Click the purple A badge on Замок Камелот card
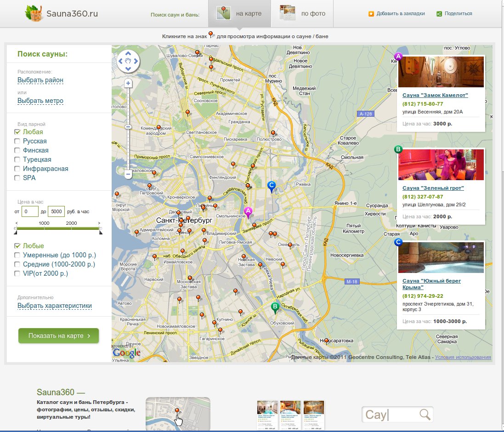This screenshot has width=504, height=432. tap(398, 57)
